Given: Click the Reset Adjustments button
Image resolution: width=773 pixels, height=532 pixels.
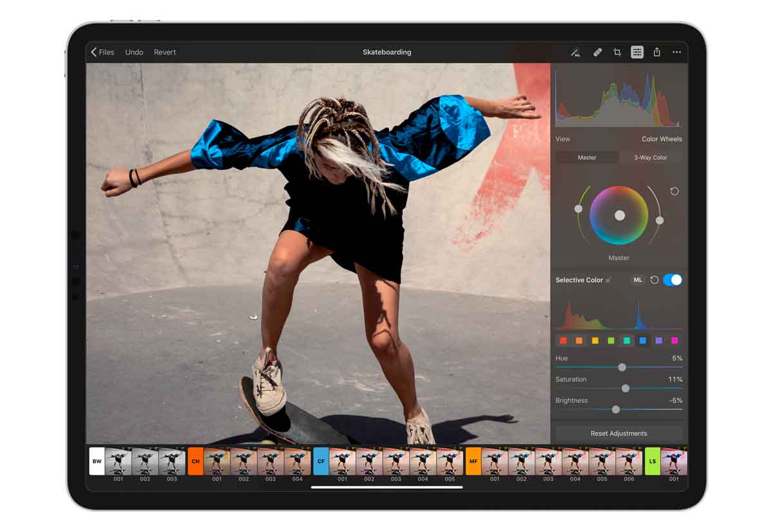Looking at the screenshot, I should click(618, 433).
